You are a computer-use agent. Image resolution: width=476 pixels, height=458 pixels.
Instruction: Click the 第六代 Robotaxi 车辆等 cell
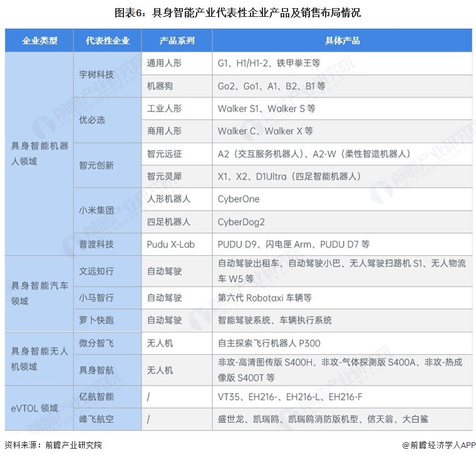point(342,298)
